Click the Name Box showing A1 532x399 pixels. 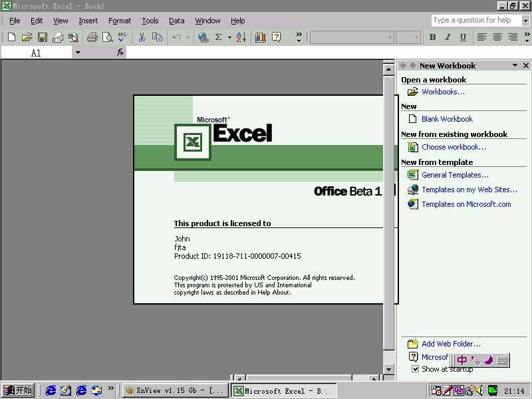tap(37, 53)
